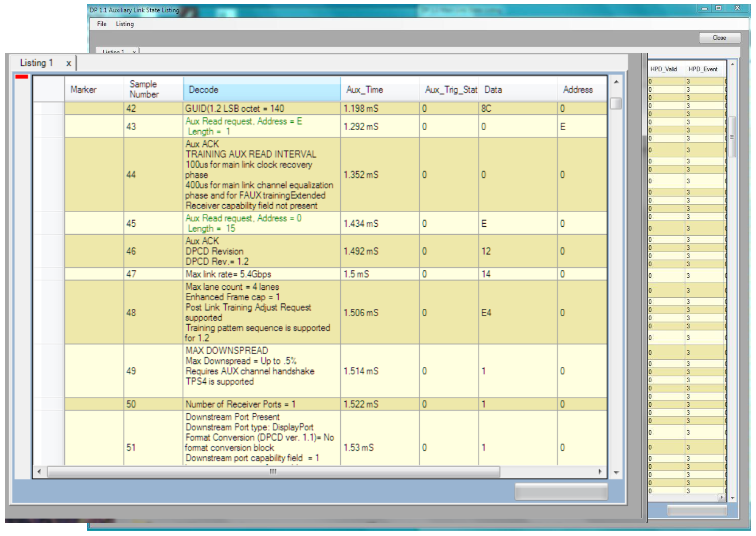This screenshot has width=756, height=536.
Task: Select the '14' Data cell in row 47
Action: click(518, 274)
